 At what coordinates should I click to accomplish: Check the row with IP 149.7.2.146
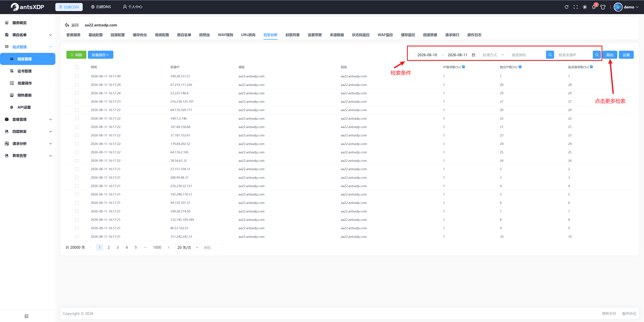tap(77, 118)
